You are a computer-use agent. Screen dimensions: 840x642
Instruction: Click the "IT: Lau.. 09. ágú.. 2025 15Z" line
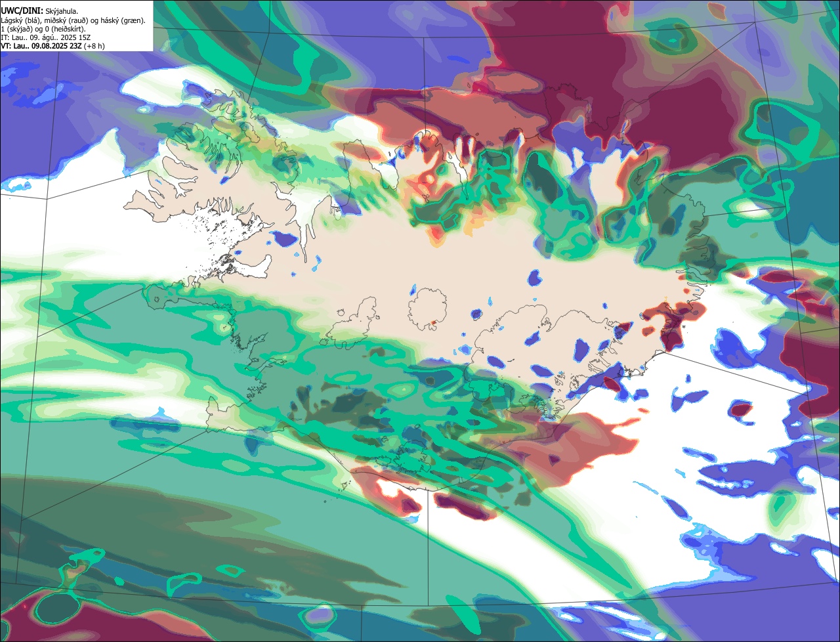pos(46,37)
